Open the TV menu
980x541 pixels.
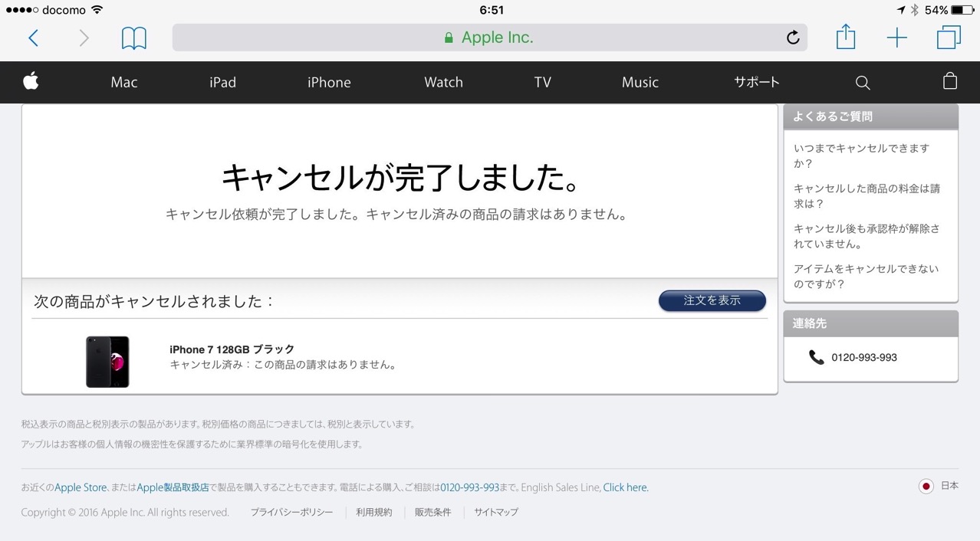[x=543, y=82]
